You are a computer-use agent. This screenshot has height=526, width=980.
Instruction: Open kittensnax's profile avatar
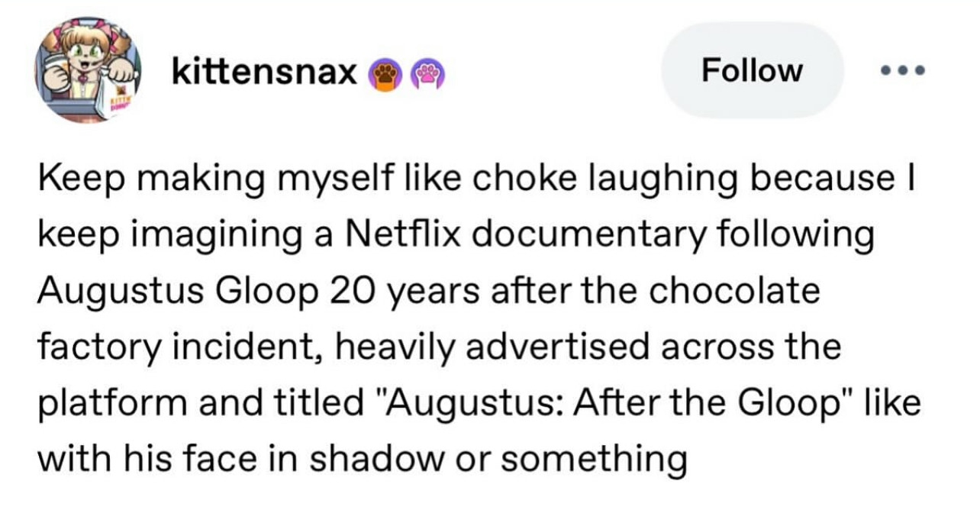(87, 69)
